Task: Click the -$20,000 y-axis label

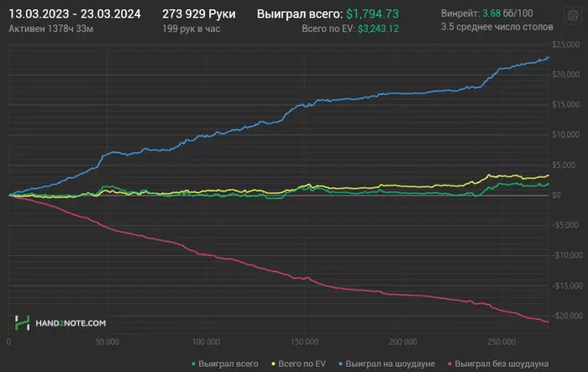Action: 567,316
